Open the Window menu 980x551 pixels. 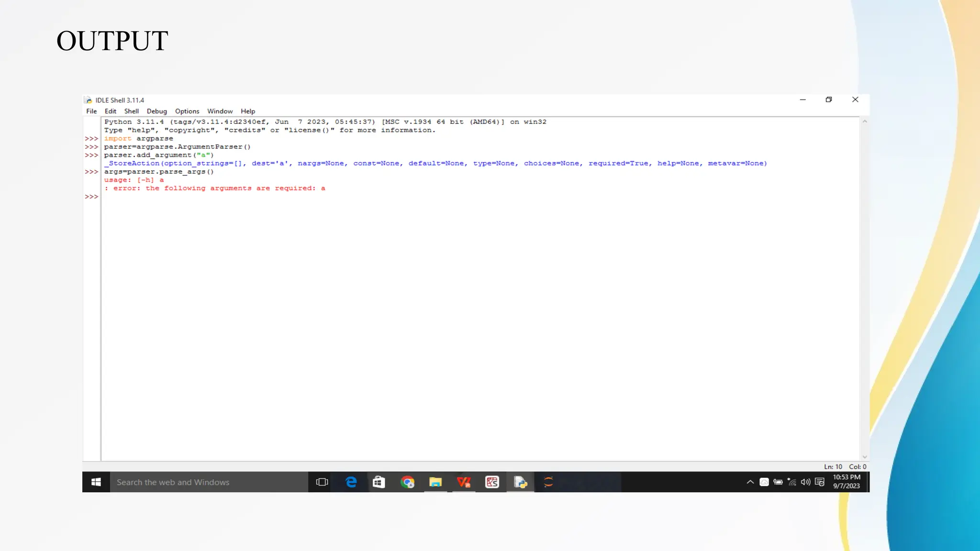(220, 111)
